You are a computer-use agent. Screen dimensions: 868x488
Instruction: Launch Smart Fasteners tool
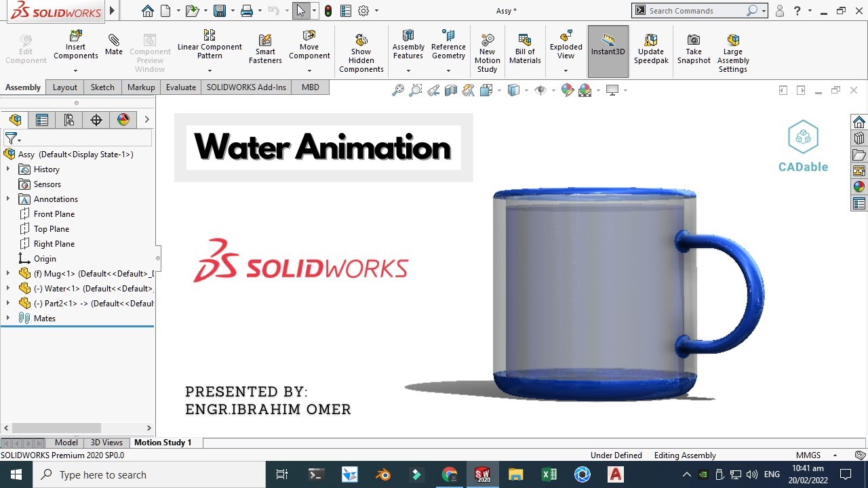click(265, 49)
